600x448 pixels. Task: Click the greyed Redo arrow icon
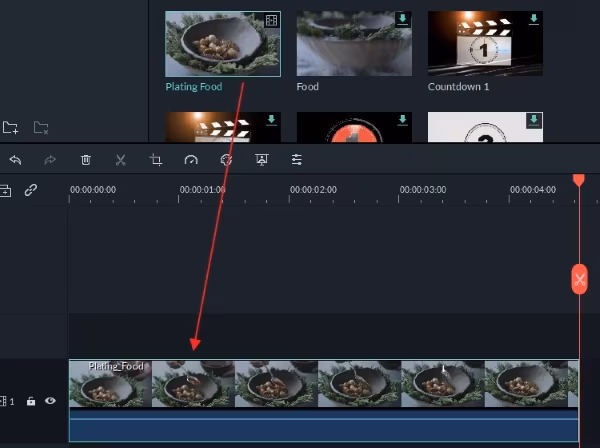pos(50,160)
